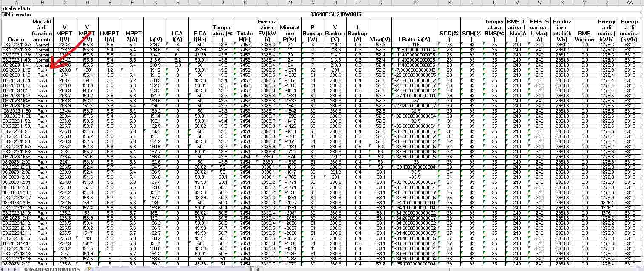
Task: Click the 'I MPPT 2(A)' header cell
Action: coord(132,29)
